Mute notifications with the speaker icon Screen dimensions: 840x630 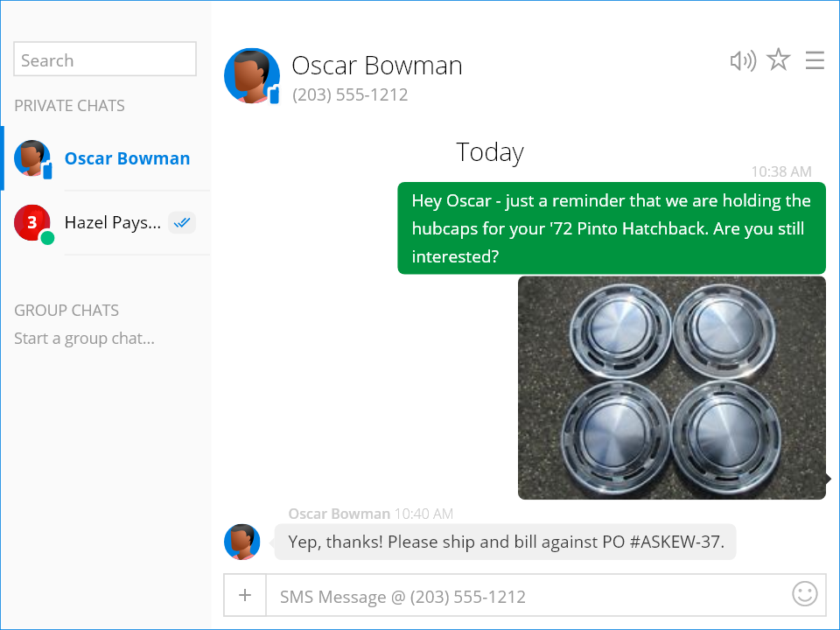(742, 60)
